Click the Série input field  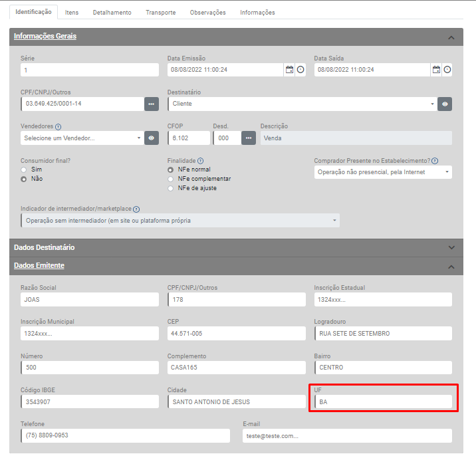click(90, 70)
